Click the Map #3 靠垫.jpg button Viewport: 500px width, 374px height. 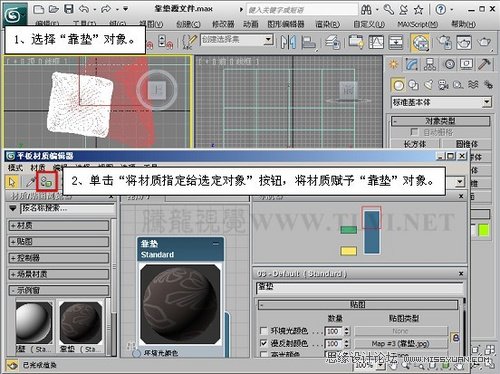(400, 343)
